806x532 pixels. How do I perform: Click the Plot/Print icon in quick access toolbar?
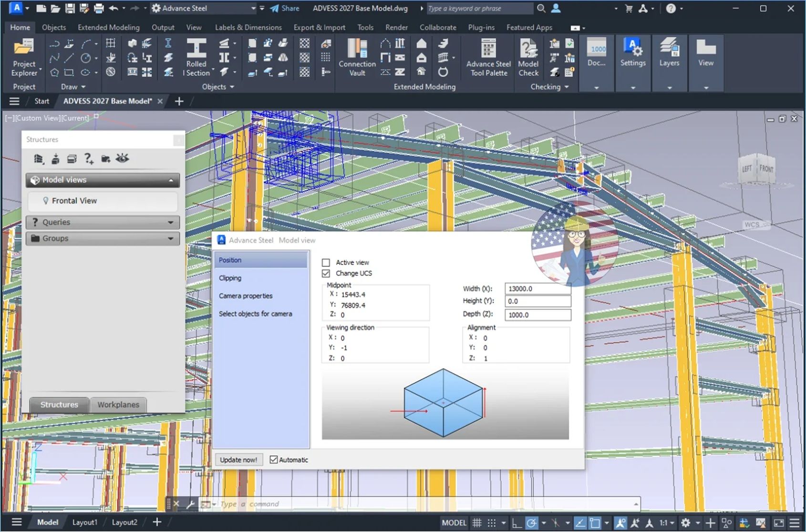(x=99, y=8)
